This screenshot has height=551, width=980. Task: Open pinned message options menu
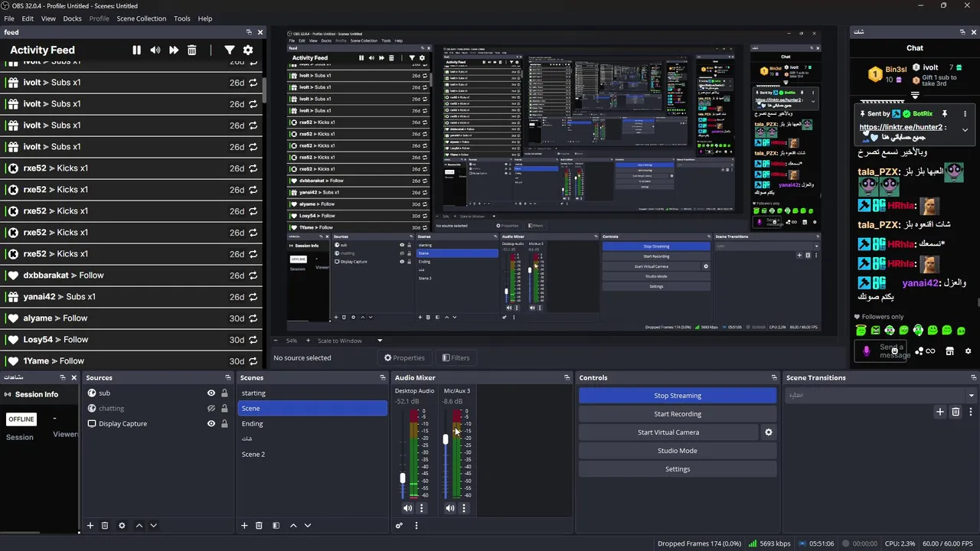[965, 113]
